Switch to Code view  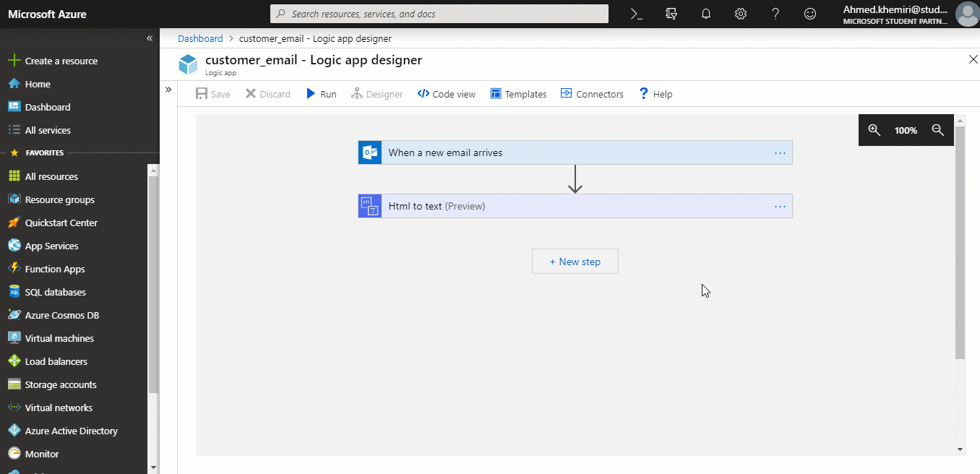[x=447, y=94]
